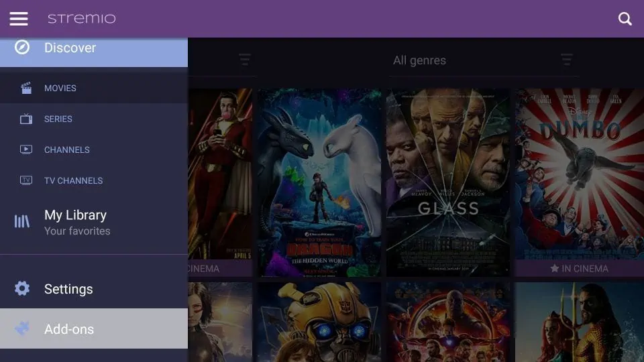The width and height of the screenshot is (644, 362).
Task: Open the Avengers Infinity War poster
Action: click(447, 322)
